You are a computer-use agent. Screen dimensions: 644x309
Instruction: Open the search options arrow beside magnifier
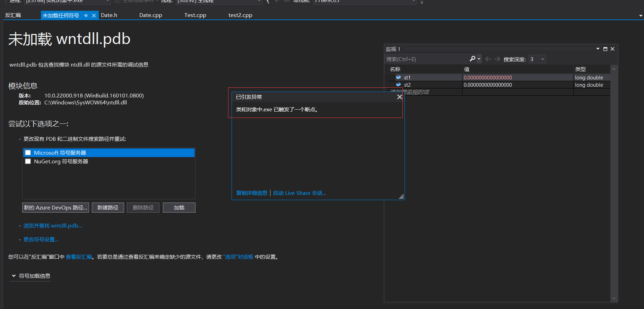479,59
